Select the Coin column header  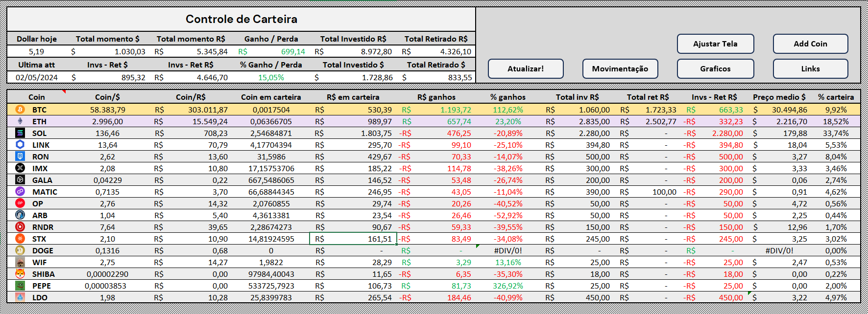pyautogui.click(x=37, y=97)
